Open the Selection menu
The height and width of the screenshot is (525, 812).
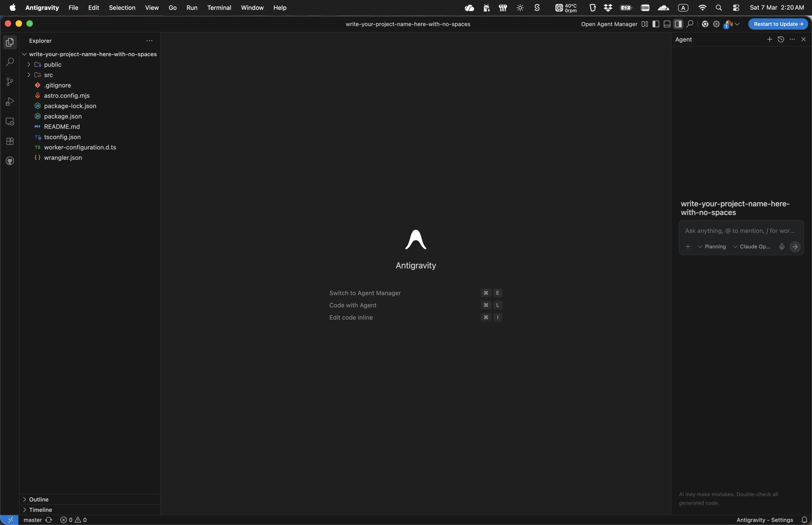point(122,8)
